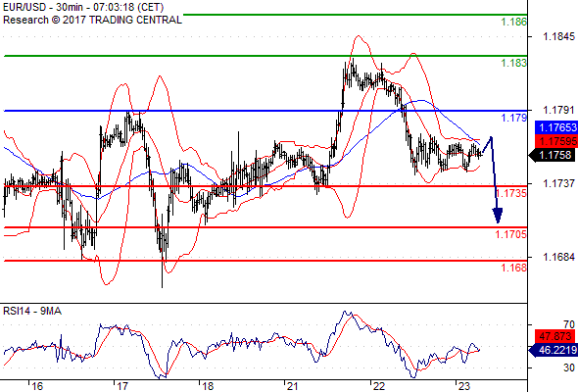Image resolution: width=578 pixels, height=392 pixels.
Task: Click the blue downward forecast arrowhead
Action: 498,216
